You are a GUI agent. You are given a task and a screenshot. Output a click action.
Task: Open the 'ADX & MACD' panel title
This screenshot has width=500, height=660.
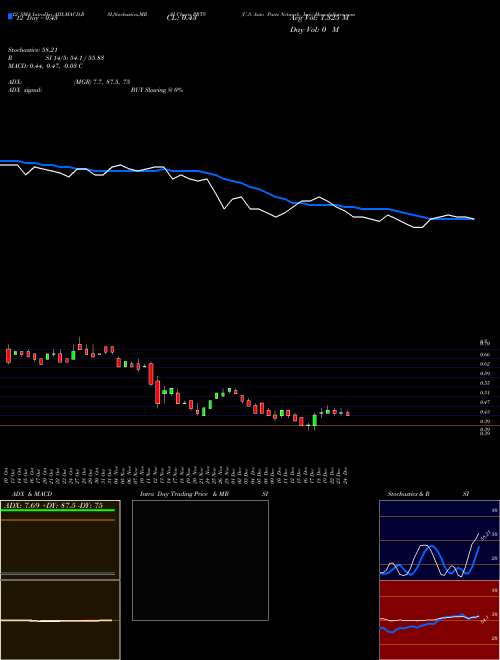(x=32, y=494)
